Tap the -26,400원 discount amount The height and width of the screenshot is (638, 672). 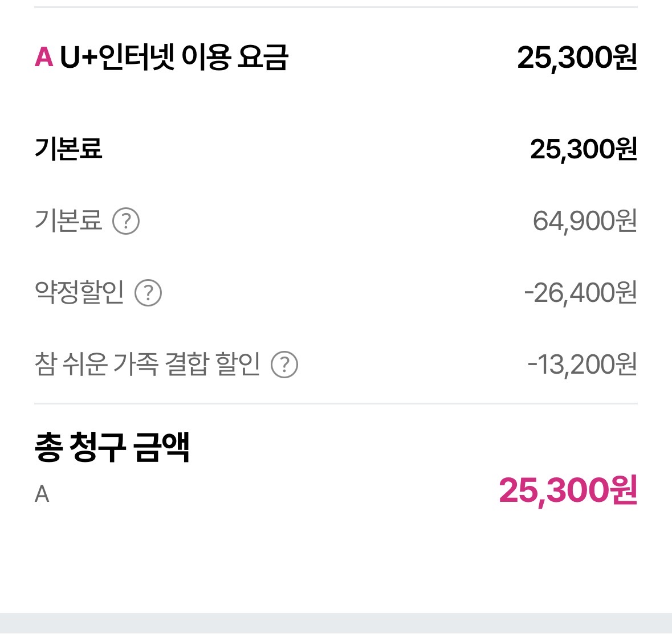(x=580, y=293)
